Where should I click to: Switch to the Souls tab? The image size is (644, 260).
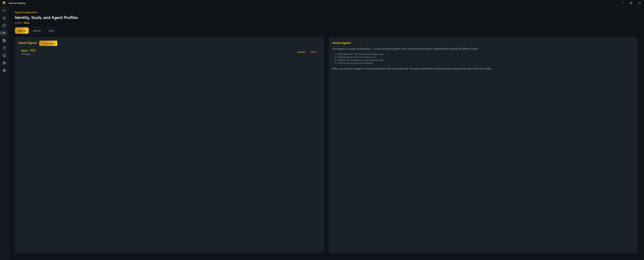coord(51,31)
